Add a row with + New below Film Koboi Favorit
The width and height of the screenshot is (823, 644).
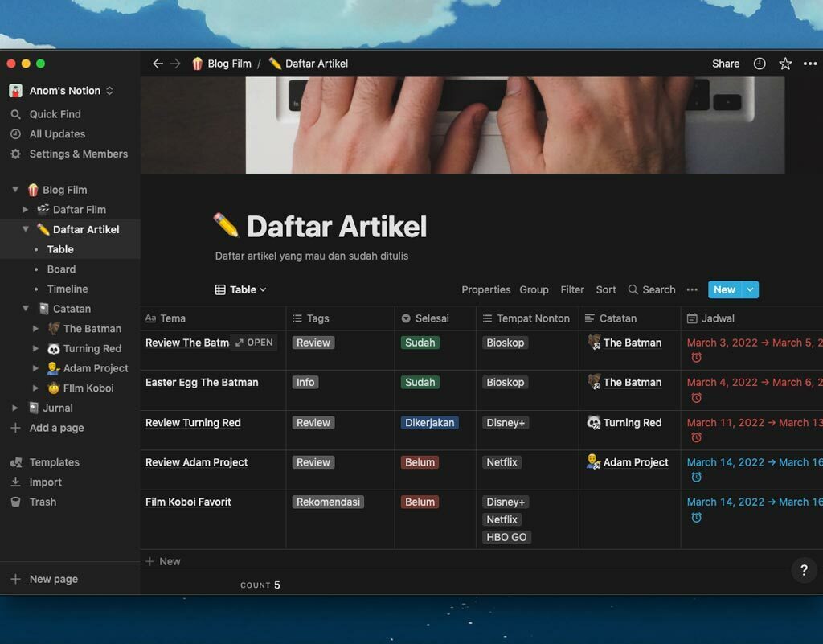pyautogui.click(x=163, y=560)
